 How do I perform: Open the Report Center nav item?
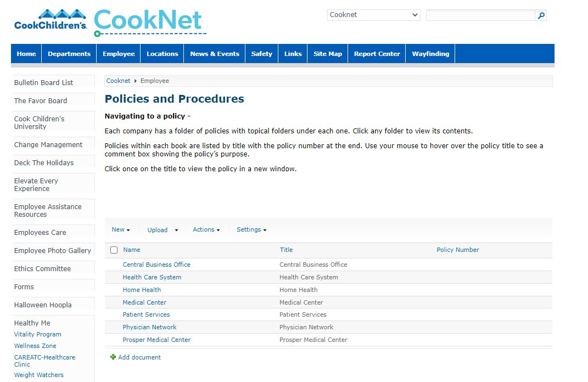click(377, 54)
